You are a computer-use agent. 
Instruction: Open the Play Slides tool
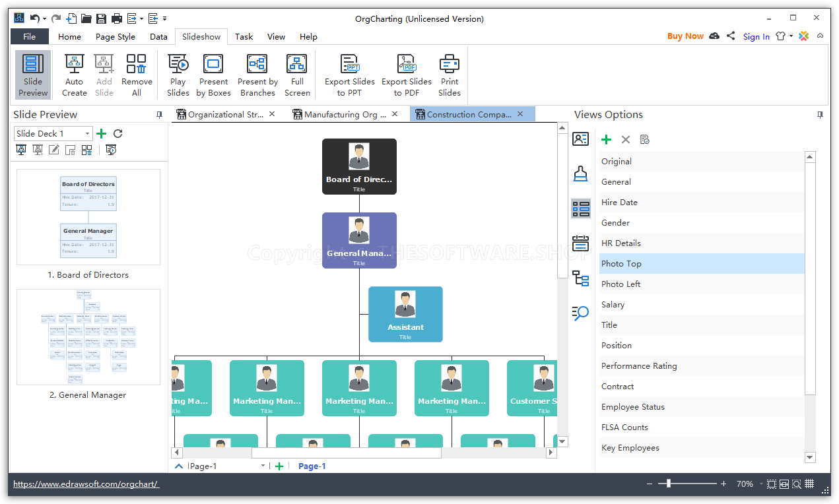point(178,75)
